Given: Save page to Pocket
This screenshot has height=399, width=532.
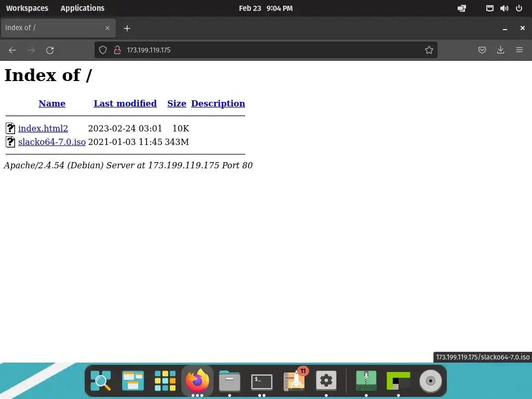Looking at the screenshot, I should [482, 50].
